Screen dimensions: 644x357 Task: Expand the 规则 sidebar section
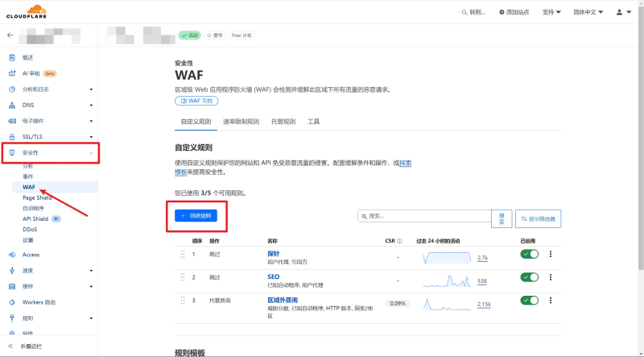coord(91,318)
